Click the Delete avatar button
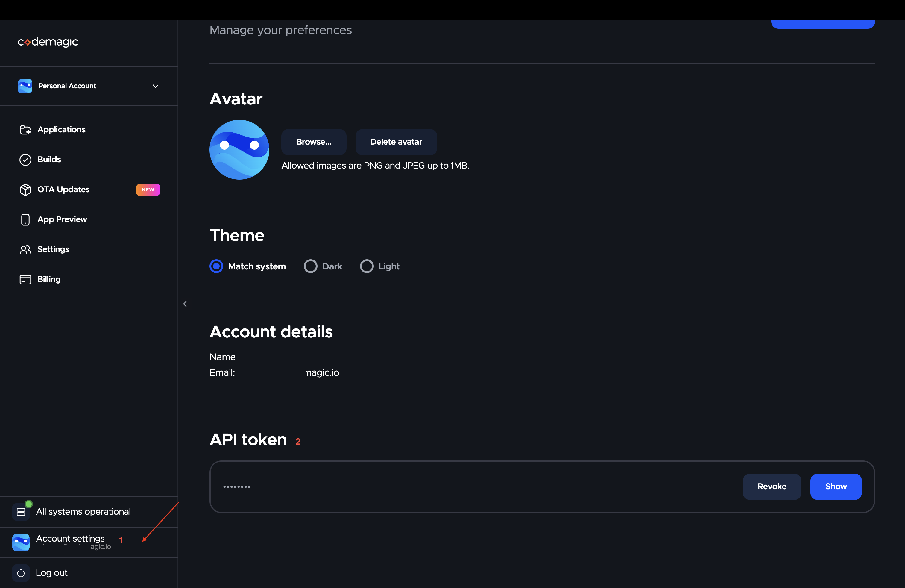Viewport: 905px width, 588px height. click(x=396, y=142)
